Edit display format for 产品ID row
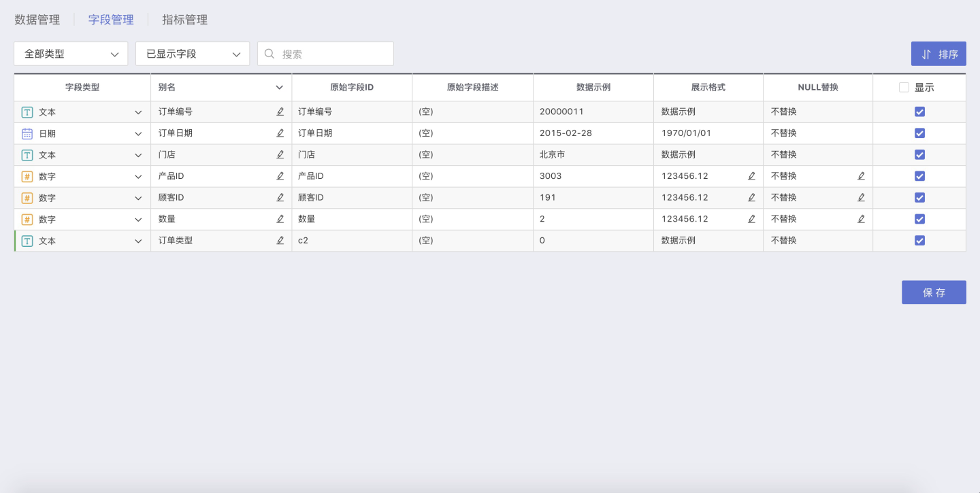Viewport: 980px width, 493px height. pos(751,176)
